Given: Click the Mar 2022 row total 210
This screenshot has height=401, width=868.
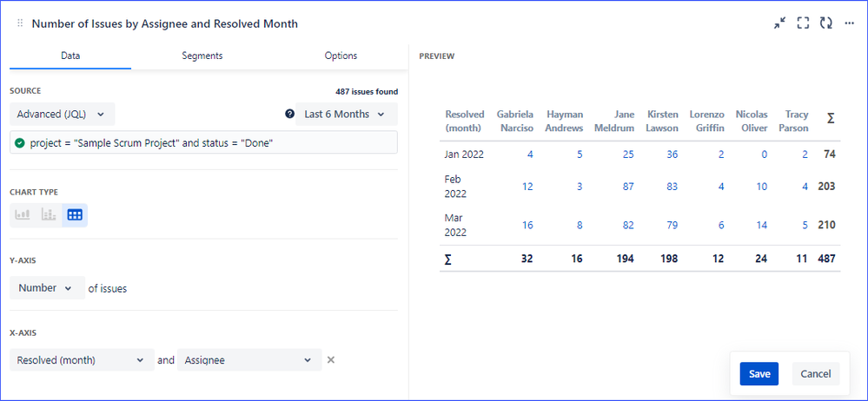Looking at the screenshot, I should tap(826, 225).
